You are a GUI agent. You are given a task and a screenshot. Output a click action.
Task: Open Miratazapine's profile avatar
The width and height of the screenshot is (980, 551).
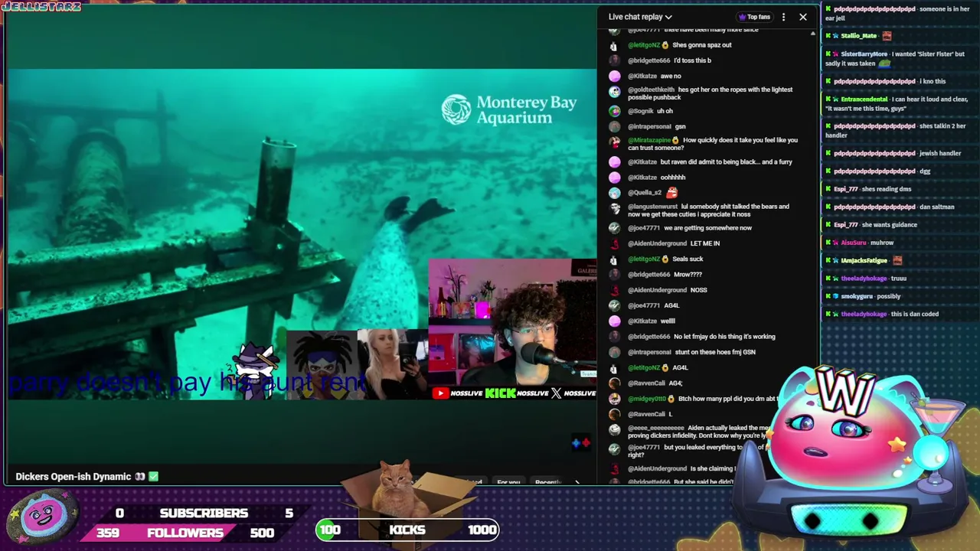614,142
